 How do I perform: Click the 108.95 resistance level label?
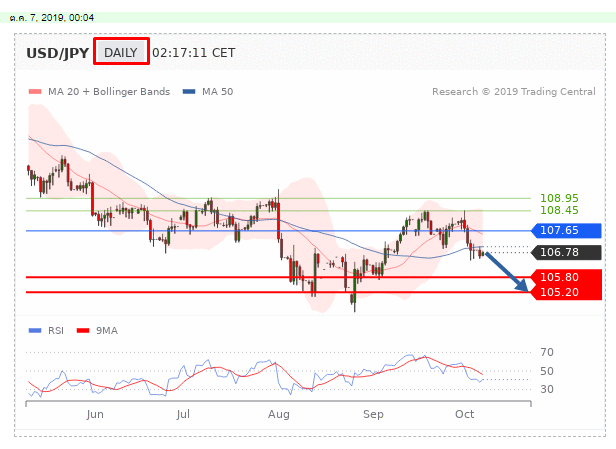(x=559, y=198)
